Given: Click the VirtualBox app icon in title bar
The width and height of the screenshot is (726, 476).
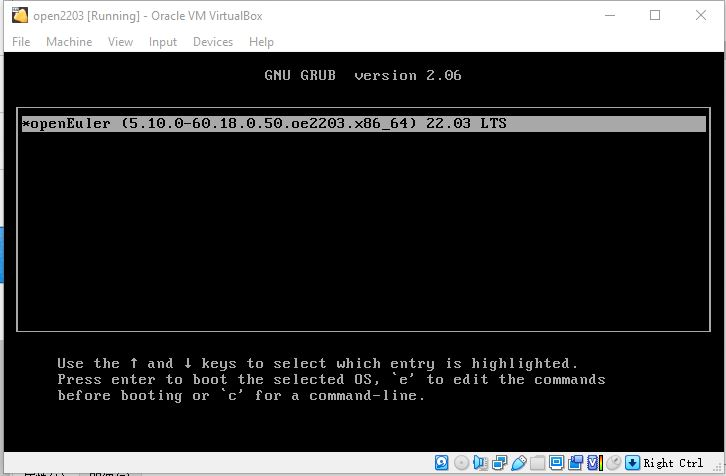Looking at the screenshot, I should coord(20,15).
